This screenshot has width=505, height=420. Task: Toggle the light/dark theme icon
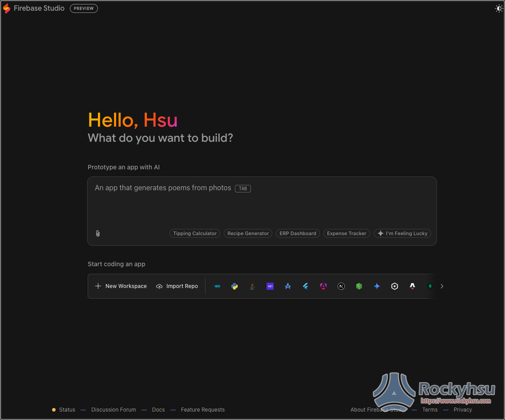[498, 9]
